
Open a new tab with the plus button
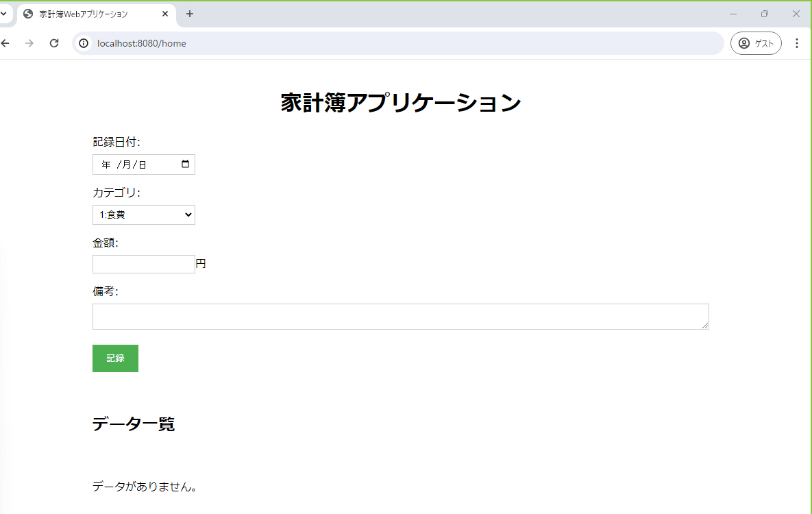(x=190, y=13)
